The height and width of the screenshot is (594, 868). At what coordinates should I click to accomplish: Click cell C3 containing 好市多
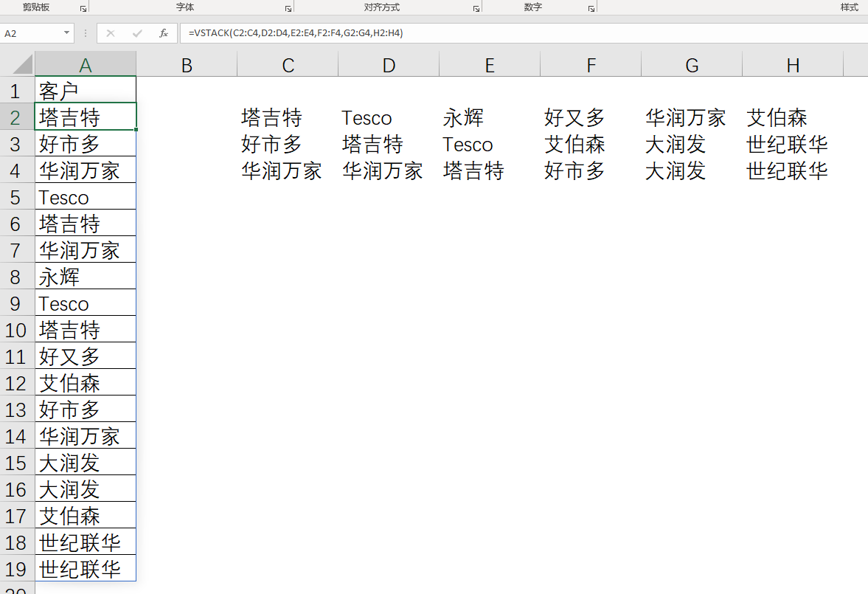coord(288,143)
